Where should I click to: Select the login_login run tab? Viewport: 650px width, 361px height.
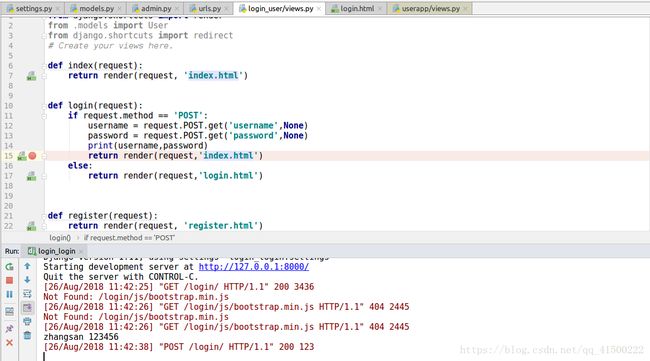tap(56, 251)
